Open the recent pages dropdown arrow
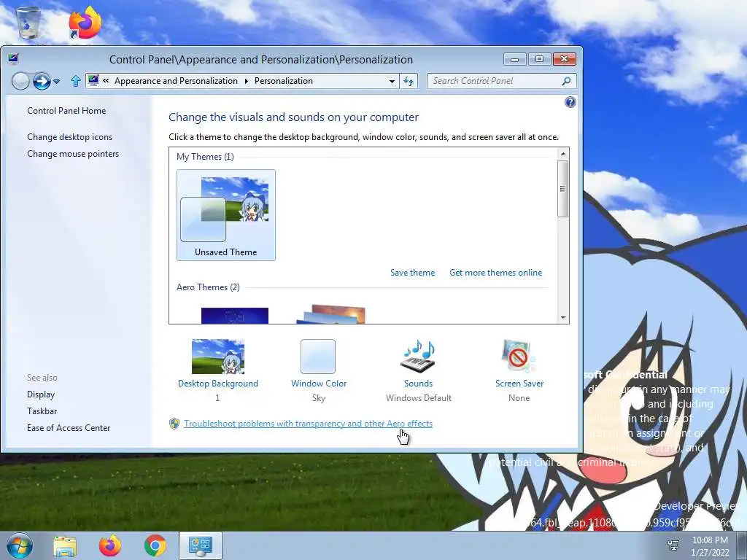Viewport: 747px width, 560px height. coord(57,82)
